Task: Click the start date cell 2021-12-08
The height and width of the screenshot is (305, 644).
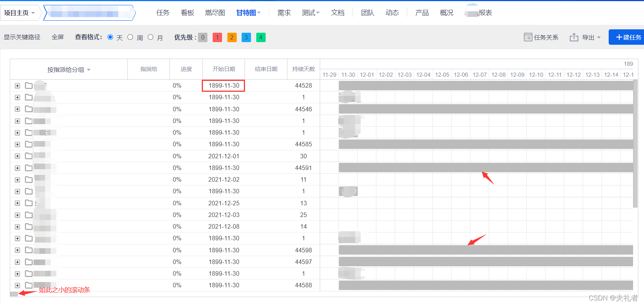Action: pyautogui.click(x=224, y=226)
